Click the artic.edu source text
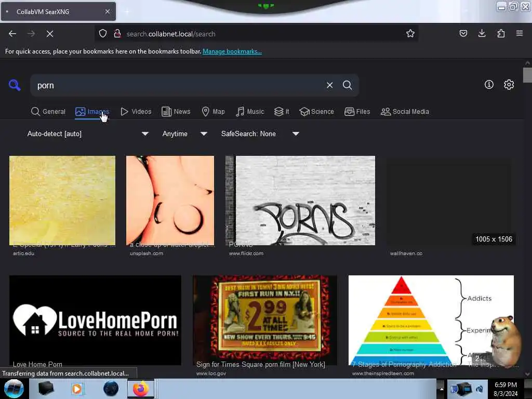This screenshot has height=399, width=532. click(23, 254)
